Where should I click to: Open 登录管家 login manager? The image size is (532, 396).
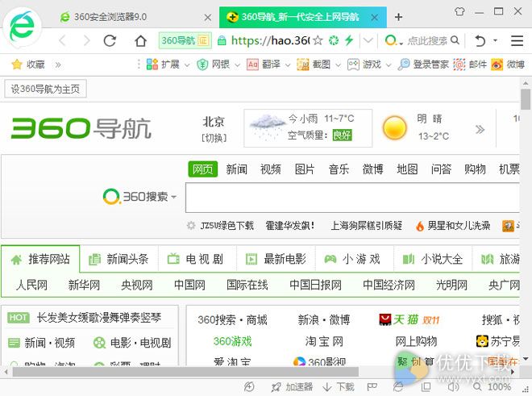pyautogui.click(x=423, y=65)
